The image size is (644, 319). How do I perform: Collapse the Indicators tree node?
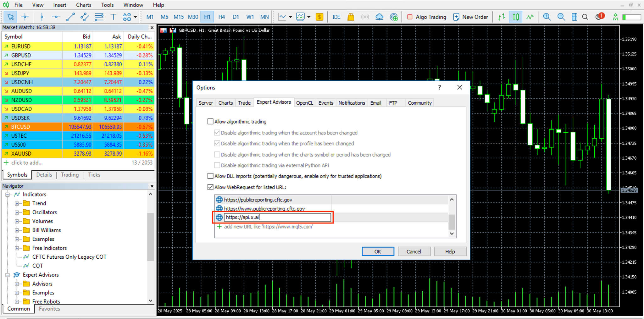point(7,194)
